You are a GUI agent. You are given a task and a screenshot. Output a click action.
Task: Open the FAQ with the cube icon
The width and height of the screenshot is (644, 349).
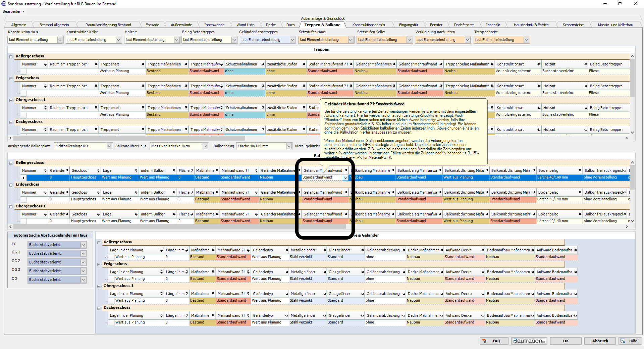click(494, 341)
